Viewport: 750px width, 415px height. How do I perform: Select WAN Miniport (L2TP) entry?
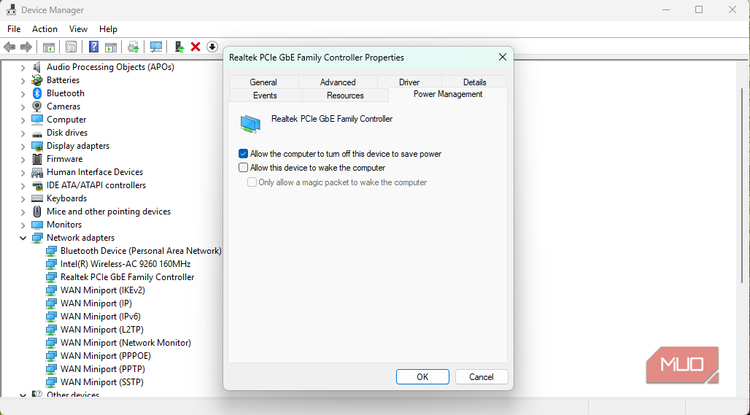tap(102, 330)
